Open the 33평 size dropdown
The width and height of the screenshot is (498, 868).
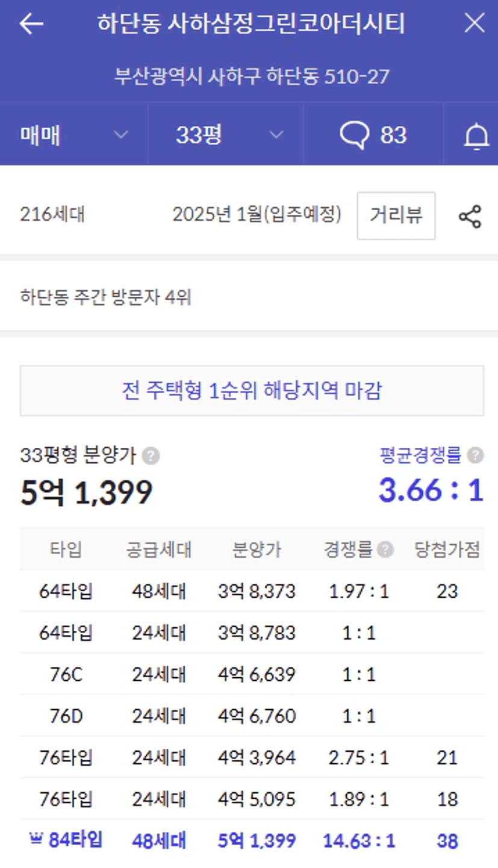click(226, 134)
